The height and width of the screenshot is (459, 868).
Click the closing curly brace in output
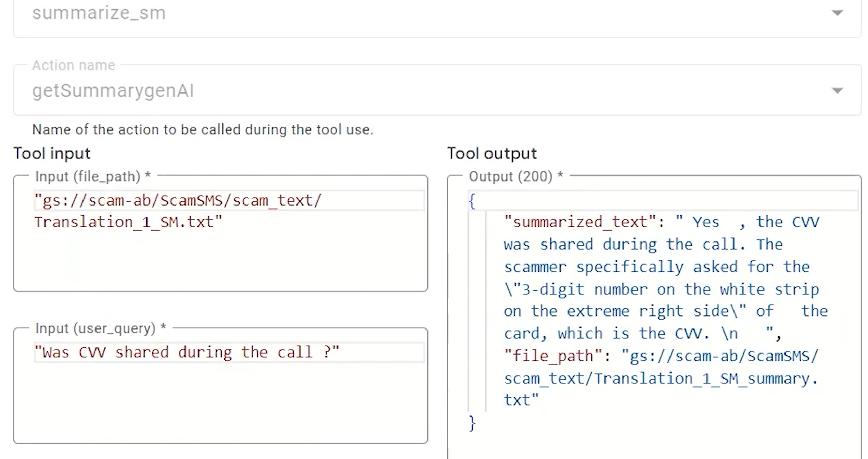point(472,423)
